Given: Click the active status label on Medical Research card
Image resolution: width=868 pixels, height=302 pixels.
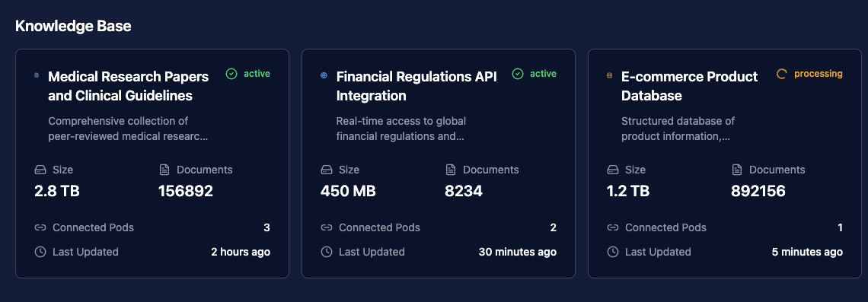Looking at the screenshot, I should 257,74.
